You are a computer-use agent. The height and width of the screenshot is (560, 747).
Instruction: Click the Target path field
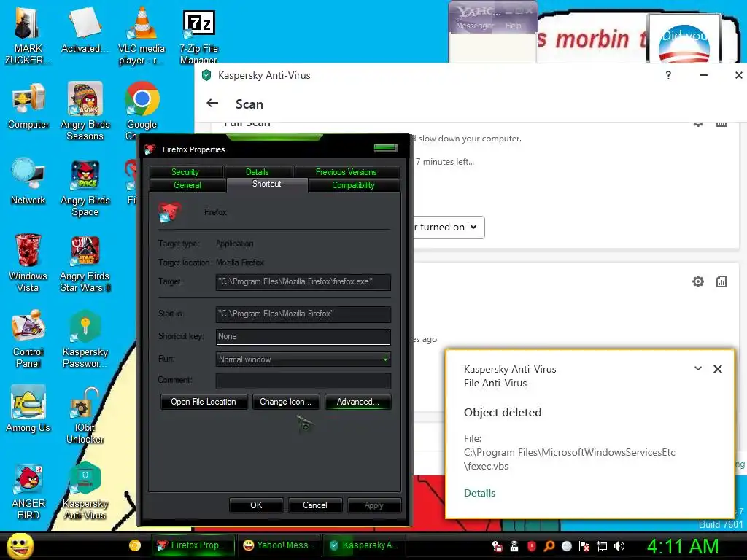click(303, 282)
